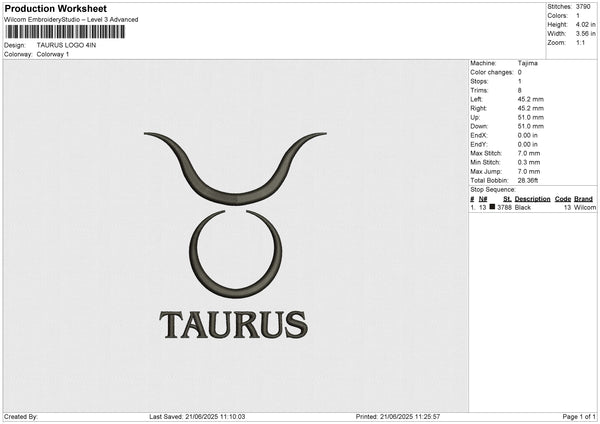The width and height of the screenshot is (600, 424).
Task: Click the 'Code' column header
Action: (x=562, y=199)
